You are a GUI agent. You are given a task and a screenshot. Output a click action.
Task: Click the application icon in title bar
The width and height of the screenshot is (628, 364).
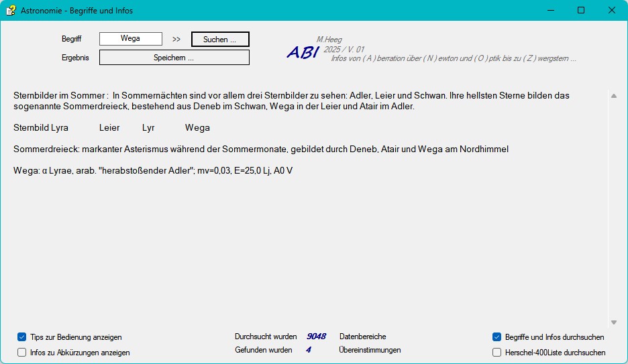(x=11, y=11)
